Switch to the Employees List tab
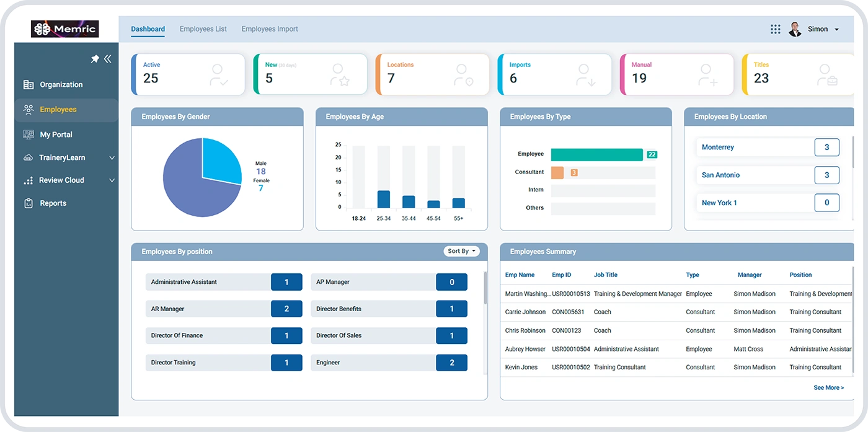The height and width of the screenshot is (432, 868). pyautogui.click(x=203, y=29)
